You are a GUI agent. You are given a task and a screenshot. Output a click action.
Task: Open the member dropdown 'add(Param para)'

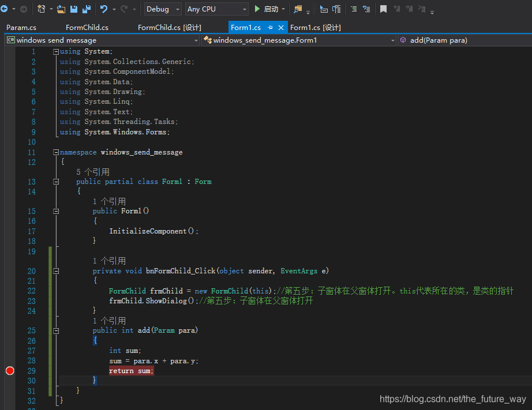(x=465, y=40)
